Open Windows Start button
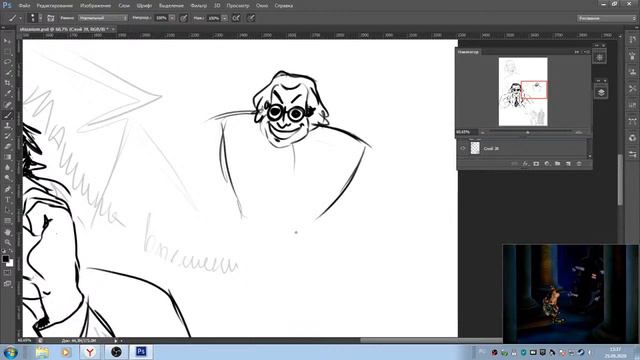This screenshot has height=360, width=640. pos(11,352)
